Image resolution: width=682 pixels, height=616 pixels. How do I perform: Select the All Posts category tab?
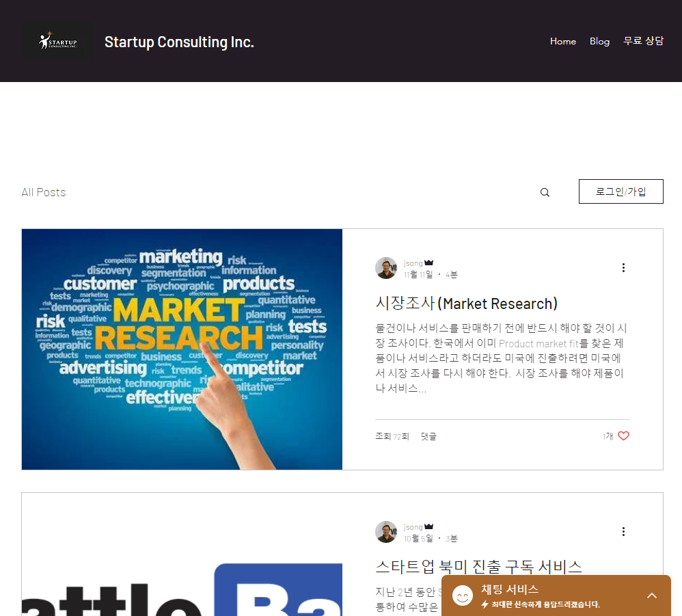tap(44, 192)
